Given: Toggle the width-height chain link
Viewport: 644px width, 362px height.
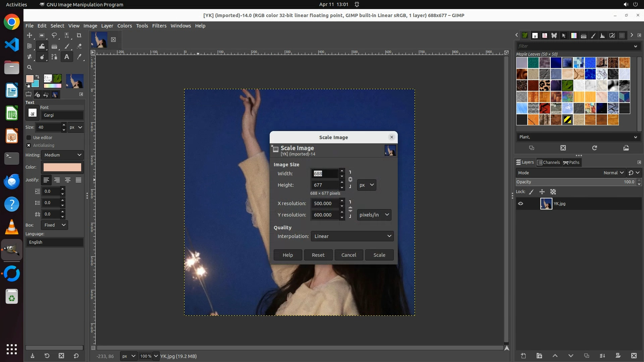Looking at the screenshot, I should [x=350, y=179].
